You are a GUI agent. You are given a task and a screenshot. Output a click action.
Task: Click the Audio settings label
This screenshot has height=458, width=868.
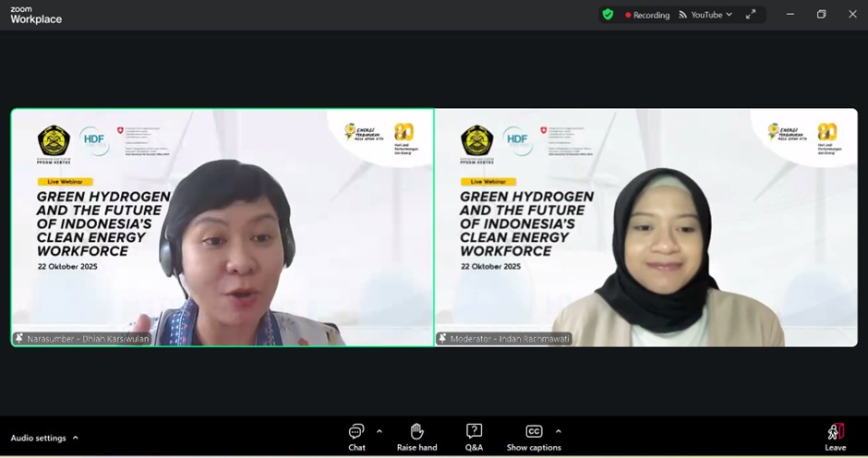(37, 438)
